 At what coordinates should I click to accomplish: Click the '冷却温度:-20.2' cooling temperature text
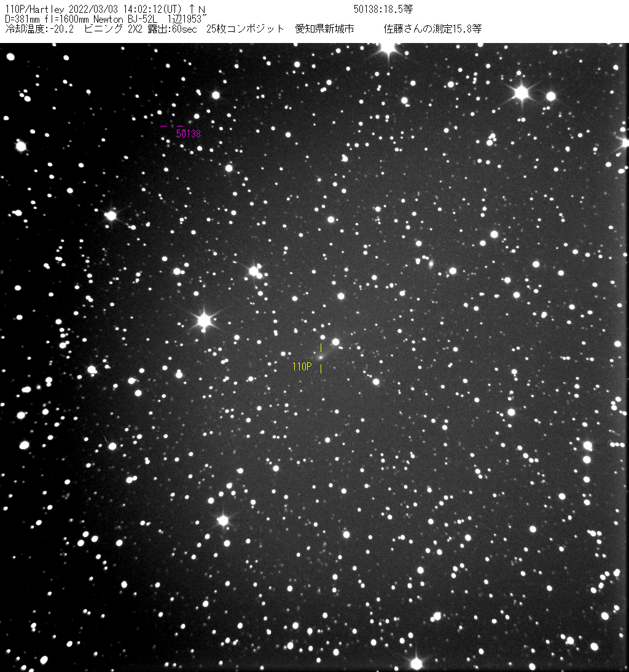(39, 29)
